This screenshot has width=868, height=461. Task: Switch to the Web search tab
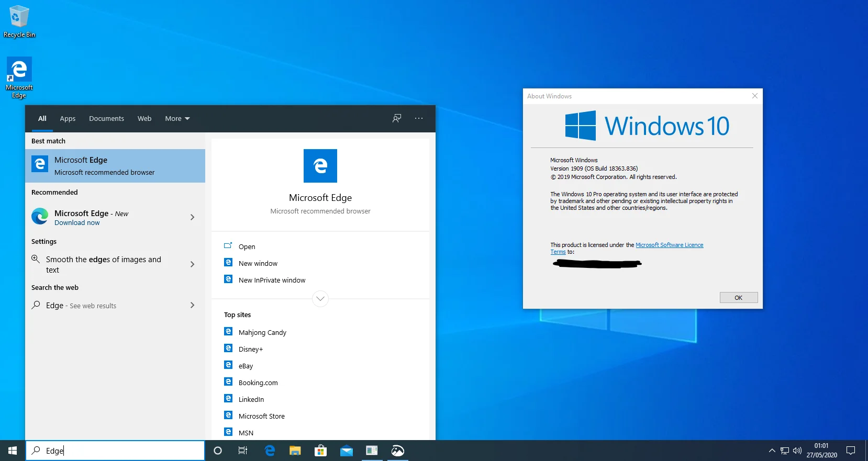tap(144, 119)
